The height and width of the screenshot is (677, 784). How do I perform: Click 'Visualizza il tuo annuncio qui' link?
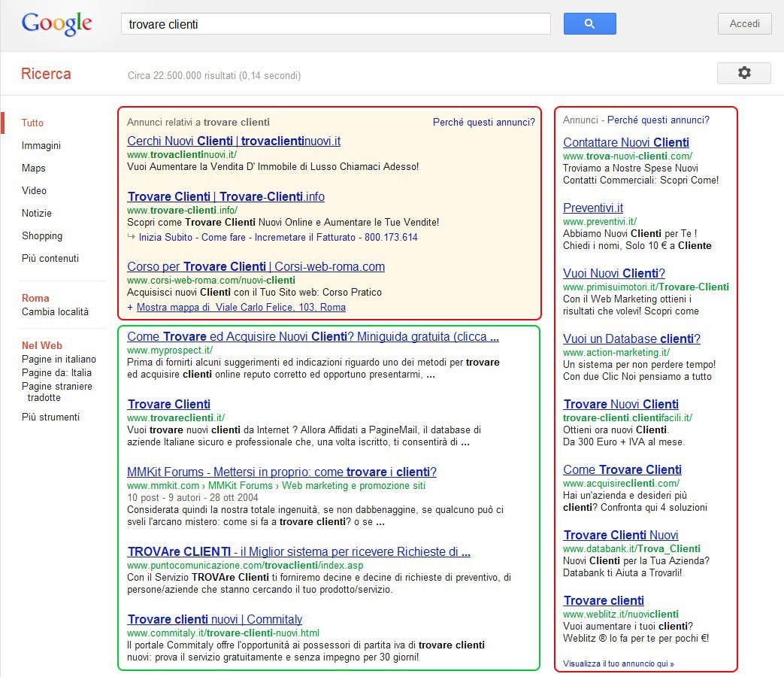pos(619,664)
